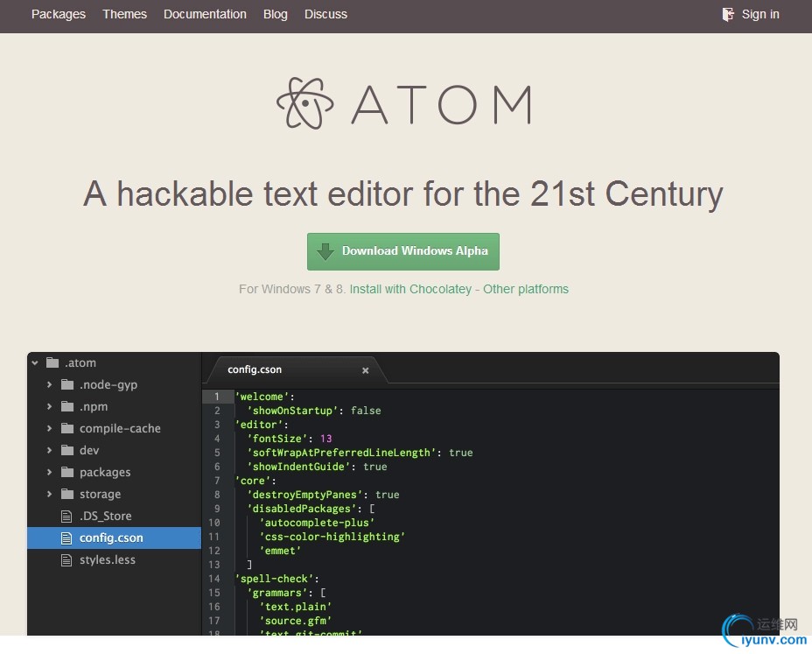Select compile-cache folder name in tree

tap(120, 429)
